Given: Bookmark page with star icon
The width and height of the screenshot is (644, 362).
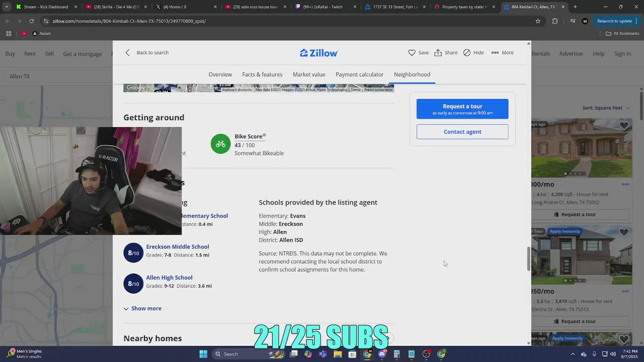Looking at the screenshot, I should (538, 21).
